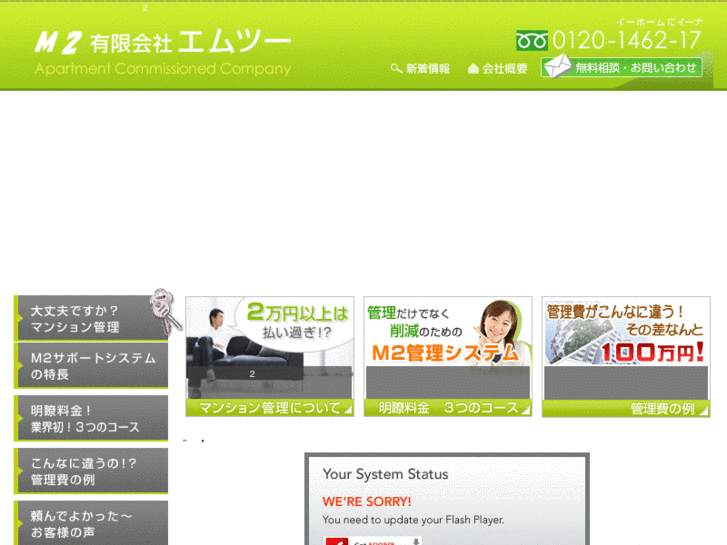Click the magnifier icon beside 新着情報
Image resolution: width=727 pixels, height=545 pixels.
pos(396,69)
